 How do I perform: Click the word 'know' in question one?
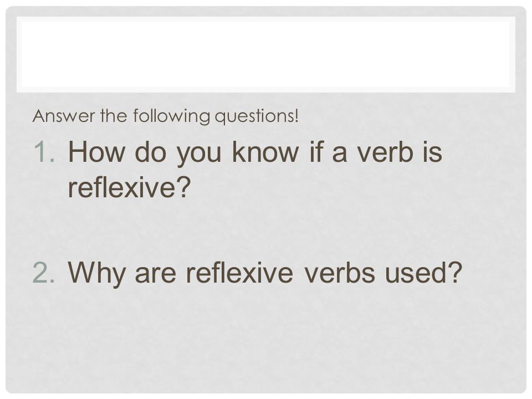[x=265, y=152]
